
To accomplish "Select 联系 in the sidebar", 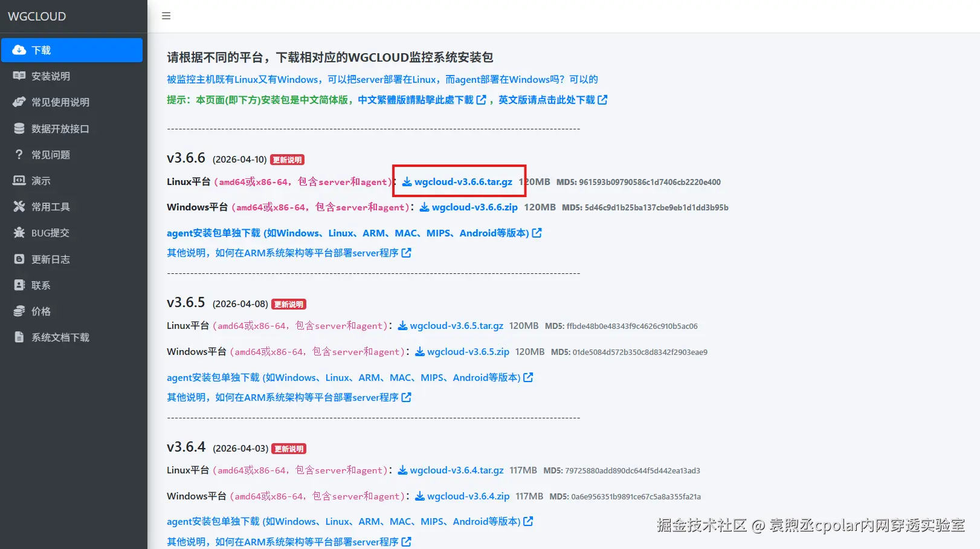I will tap(72, 285).
